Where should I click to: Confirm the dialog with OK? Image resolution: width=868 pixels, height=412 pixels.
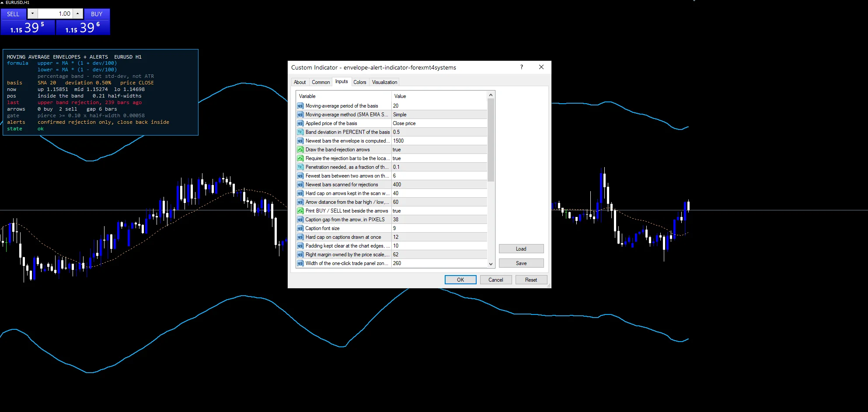tap(460, 280)
